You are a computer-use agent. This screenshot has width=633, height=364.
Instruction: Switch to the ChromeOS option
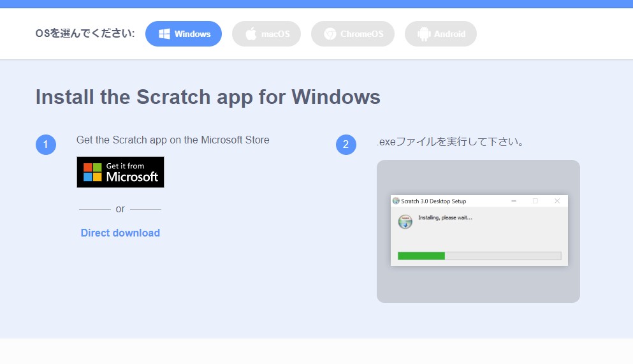(353, 34)
